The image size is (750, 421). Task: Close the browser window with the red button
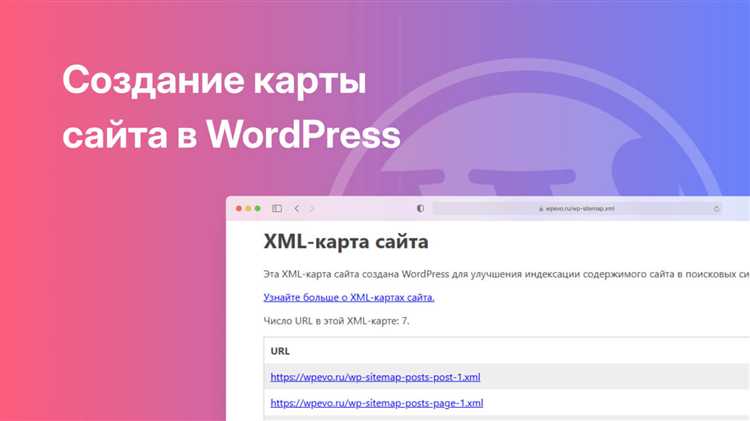click(239, 209)
